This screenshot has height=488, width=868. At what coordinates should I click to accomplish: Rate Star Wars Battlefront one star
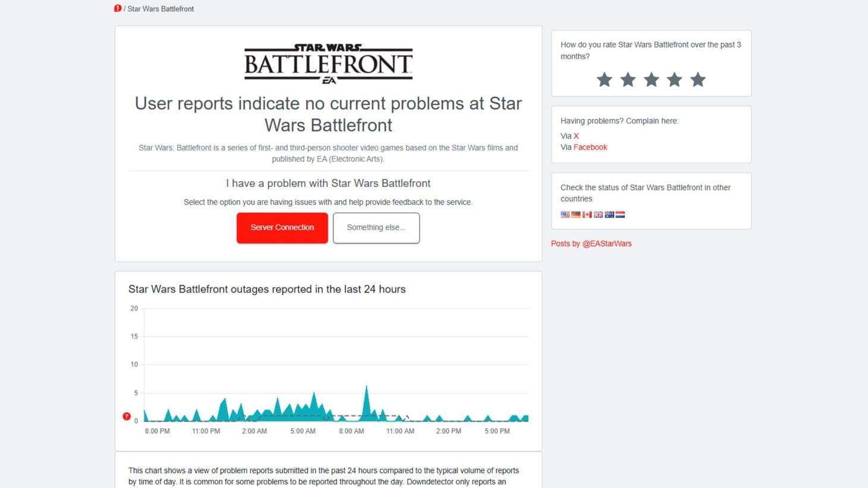pos(605,79)
